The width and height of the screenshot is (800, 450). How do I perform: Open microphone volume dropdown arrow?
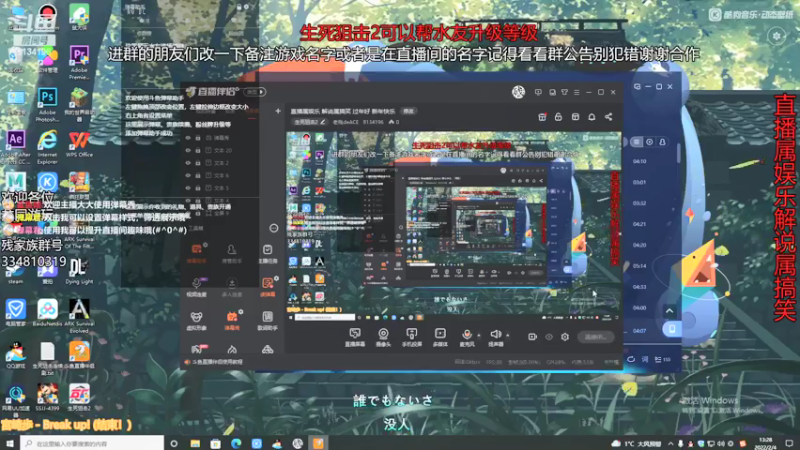click(x=479, y=335)
